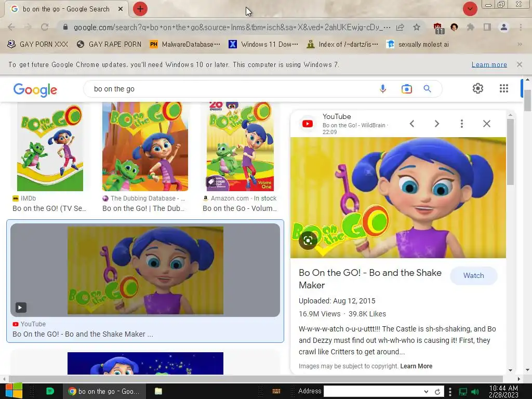Open the File Explorer folder in the taskbar
This screenshot has height=399, width=532.
point(158,391)
